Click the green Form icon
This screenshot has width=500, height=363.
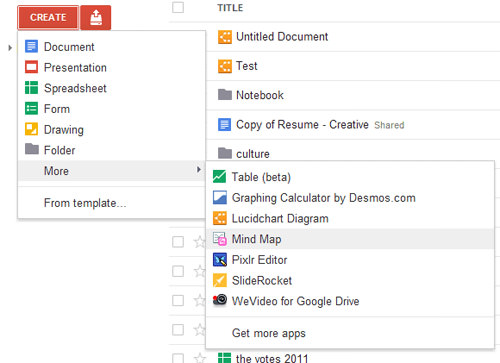(x=31, y=109)
